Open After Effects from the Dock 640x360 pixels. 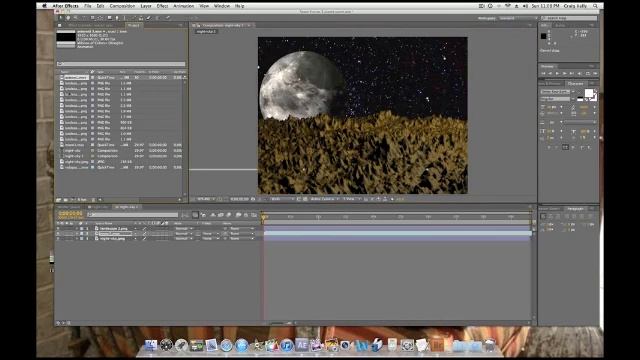pyautogui.click(x=302, y=345)
